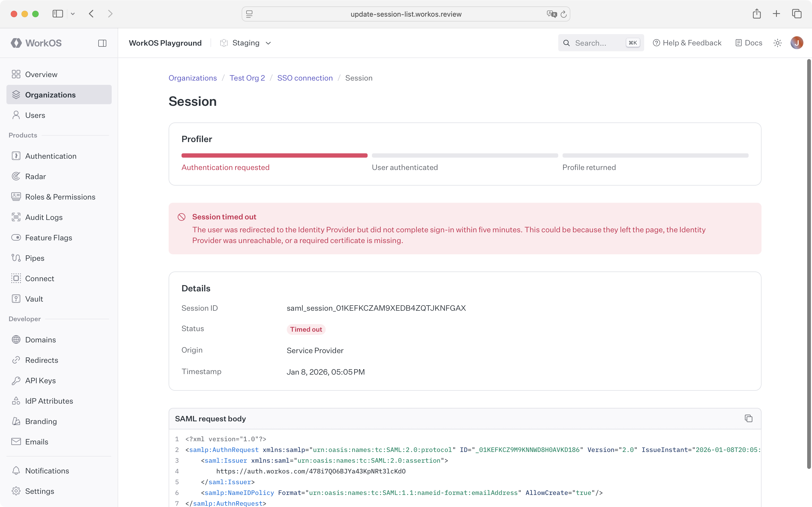Click the search magnifier in the search bar
The height and width of the screenshot is (507, 812).
pos(566,43)
